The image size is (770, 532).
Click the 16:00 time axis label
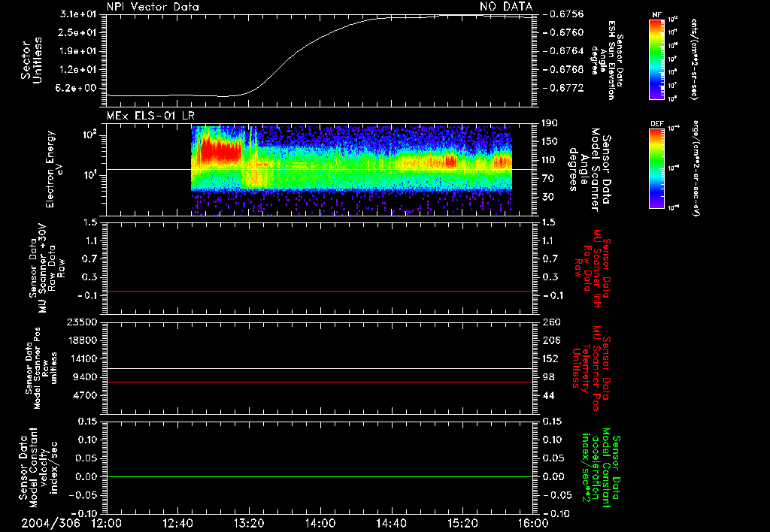click(533, 523)
